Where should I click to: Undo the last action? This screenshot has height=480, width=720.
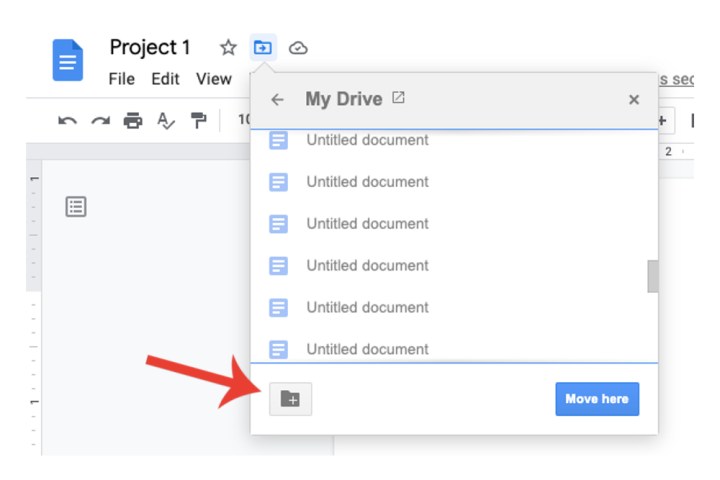68,121
